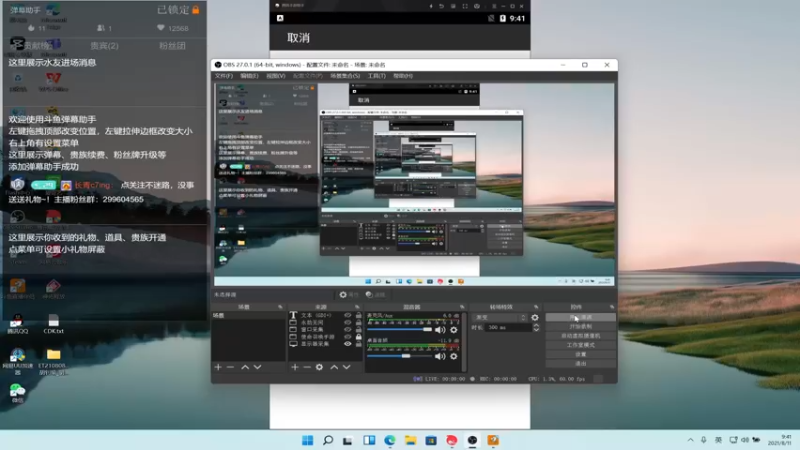Open the 视图(V) menu in OBS
The image size is (800, 450).
click(276, 76)
